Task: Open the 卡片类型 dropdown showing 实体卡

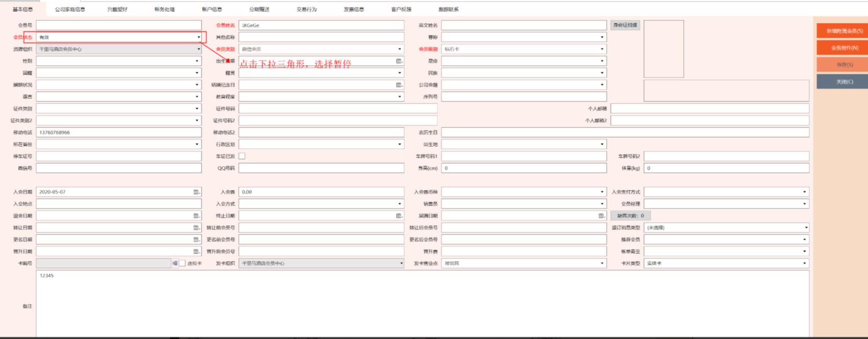Action: click(804, 264)
